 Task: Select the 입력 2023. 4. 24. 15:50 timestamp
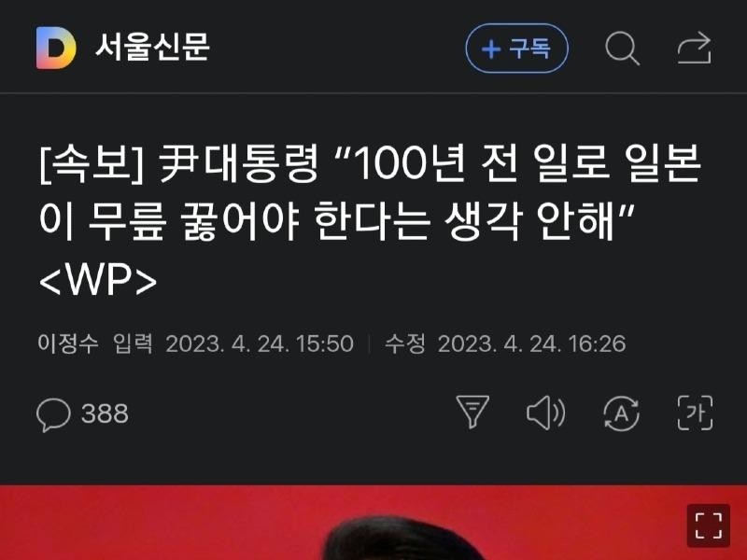[233, 343]
